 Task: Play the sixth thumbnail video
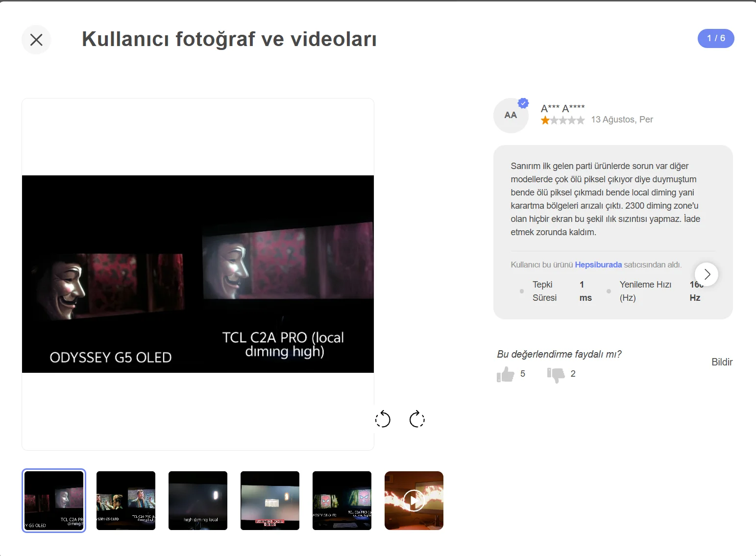click(x=414, y=501)
